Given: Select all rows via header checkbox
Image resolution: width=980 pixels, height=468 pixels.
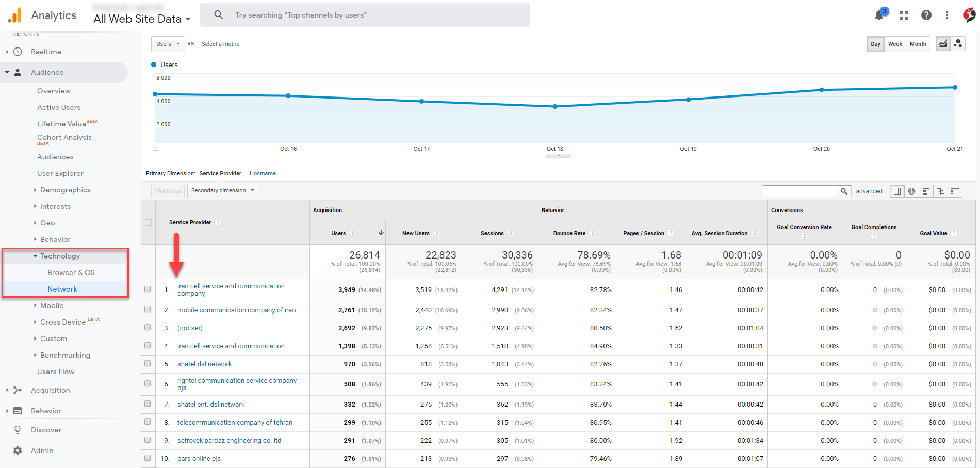Looking at the screenshot, I should [148, 222].
